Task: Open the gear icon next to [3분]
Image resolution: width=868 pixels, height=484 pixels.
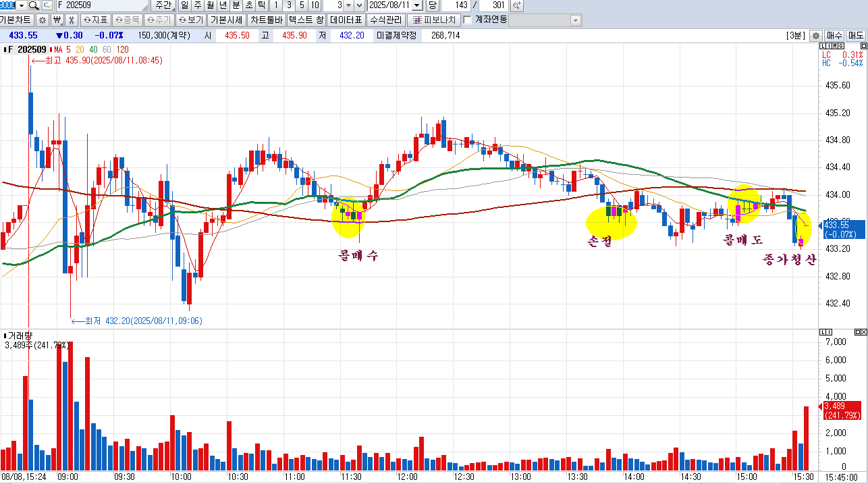Action: [815, 35]
